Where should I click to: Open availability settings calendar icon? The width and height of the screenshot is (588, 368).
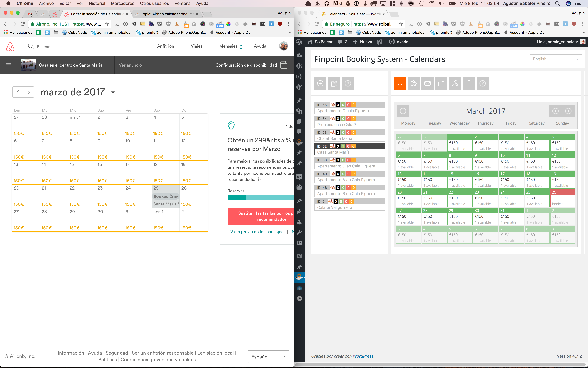[x=284, y=65]
